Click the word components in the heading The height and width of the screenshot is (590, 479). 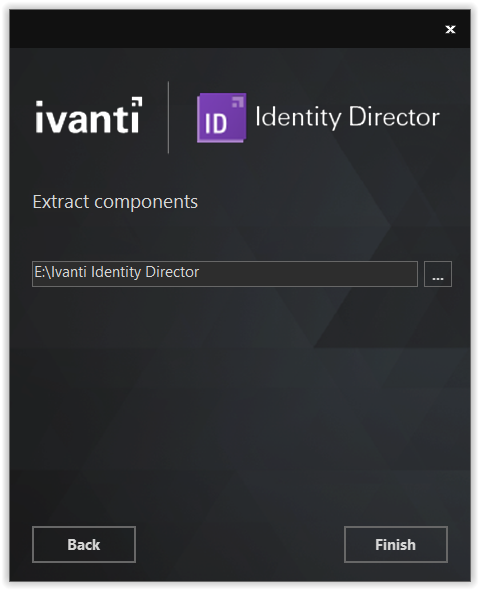click(146, 202)
